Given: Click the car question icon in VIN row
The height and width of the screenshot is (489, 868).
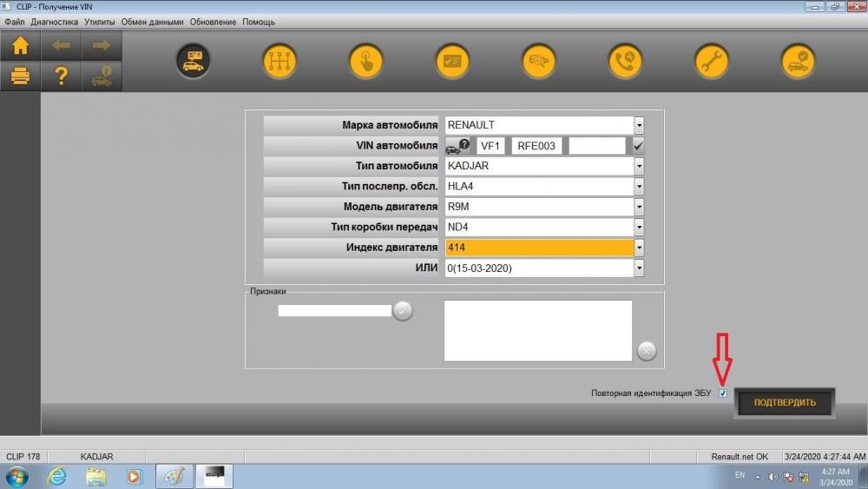Looking at the screenshot, I should point(457,146).
